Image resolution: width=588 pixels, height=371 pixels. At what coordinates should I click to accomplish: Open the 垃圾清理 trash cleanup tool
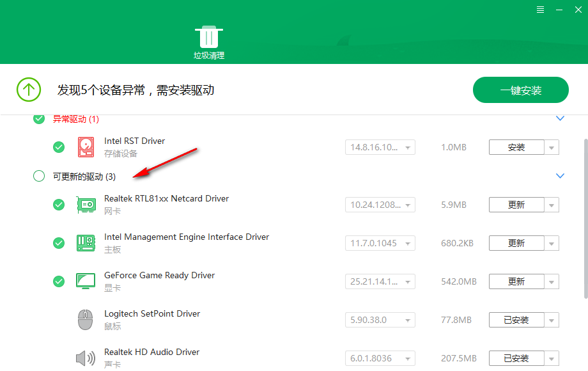click(x=209, y=42)
